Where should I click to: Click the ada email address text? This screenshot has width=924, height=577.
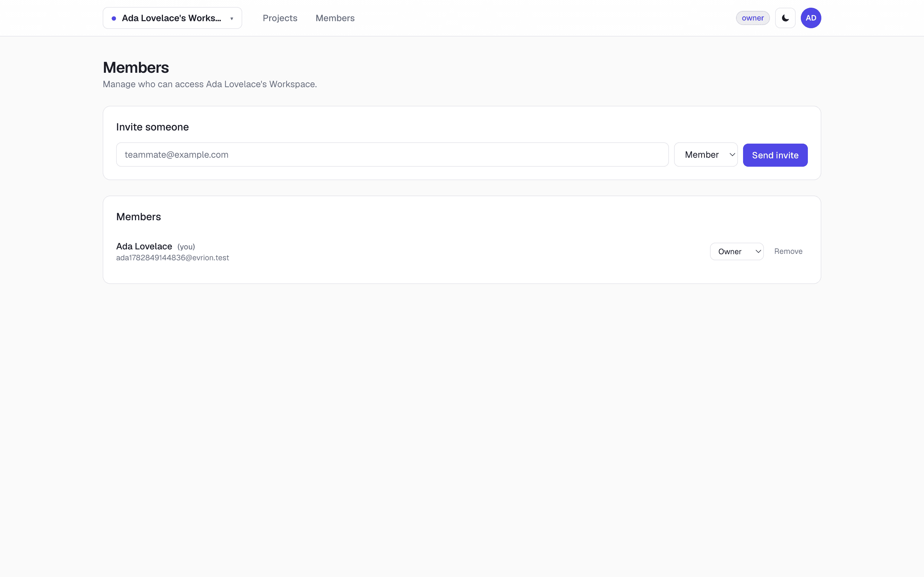(x=173, y=258)
